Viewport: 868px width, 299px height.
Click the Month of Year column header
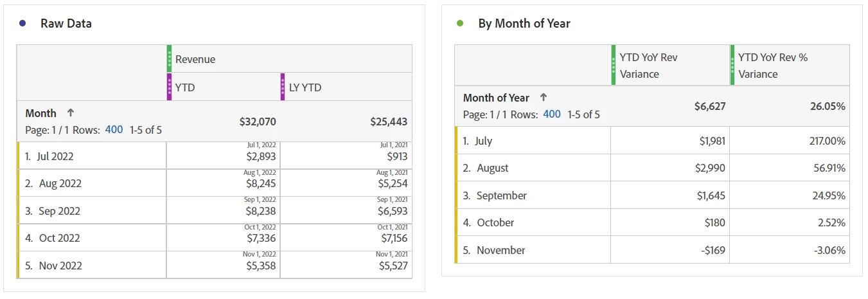point(496,98)
